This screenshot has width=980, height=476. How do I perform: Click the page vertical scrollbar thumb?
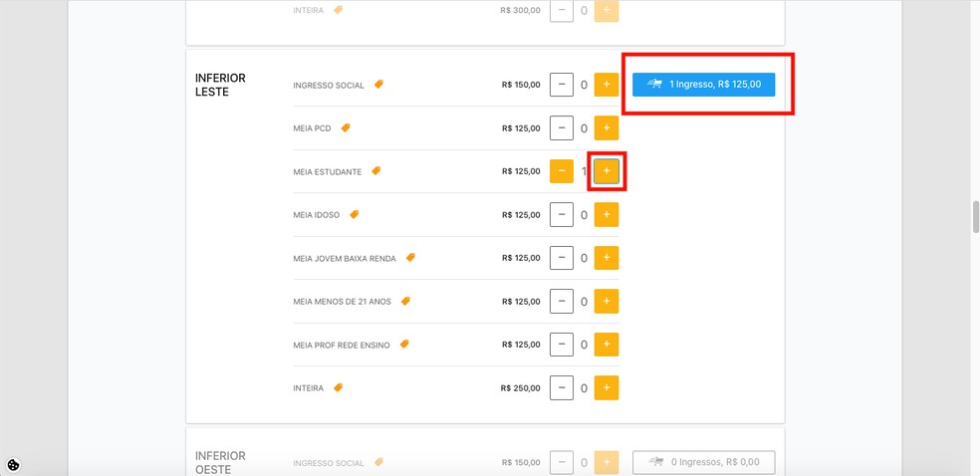(975, 217)
